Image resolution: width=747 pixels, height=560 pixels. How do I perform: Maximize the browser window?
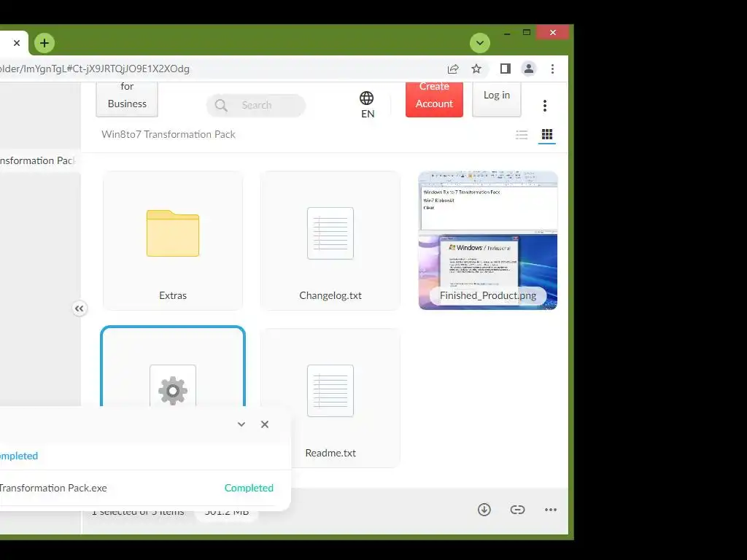point(527,33)
